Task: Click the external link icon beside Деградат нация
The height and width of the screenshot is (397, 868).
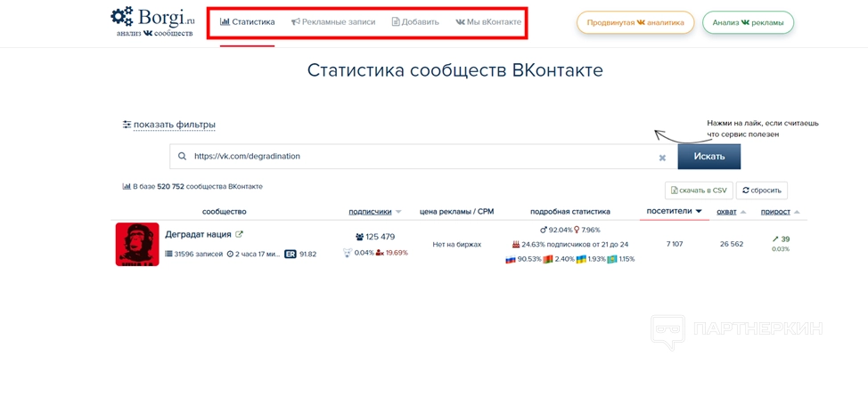Action: 239,234
